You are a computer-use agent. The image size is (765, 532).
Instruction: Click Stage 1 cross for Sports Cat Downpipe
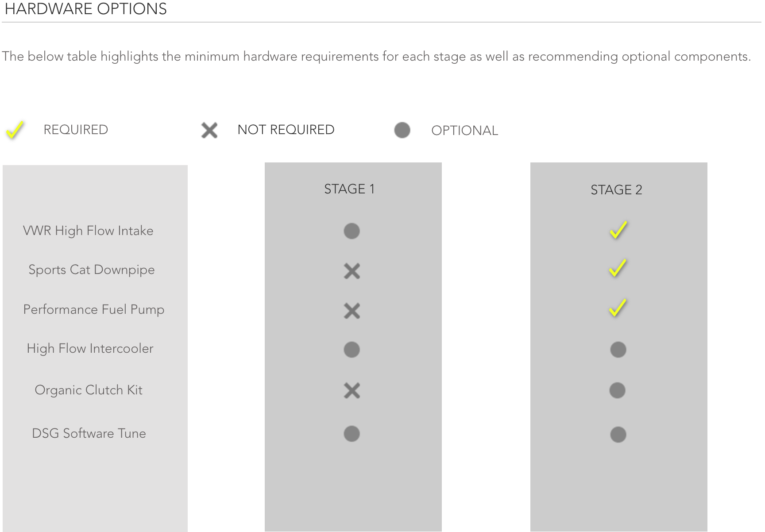point(352,271)
